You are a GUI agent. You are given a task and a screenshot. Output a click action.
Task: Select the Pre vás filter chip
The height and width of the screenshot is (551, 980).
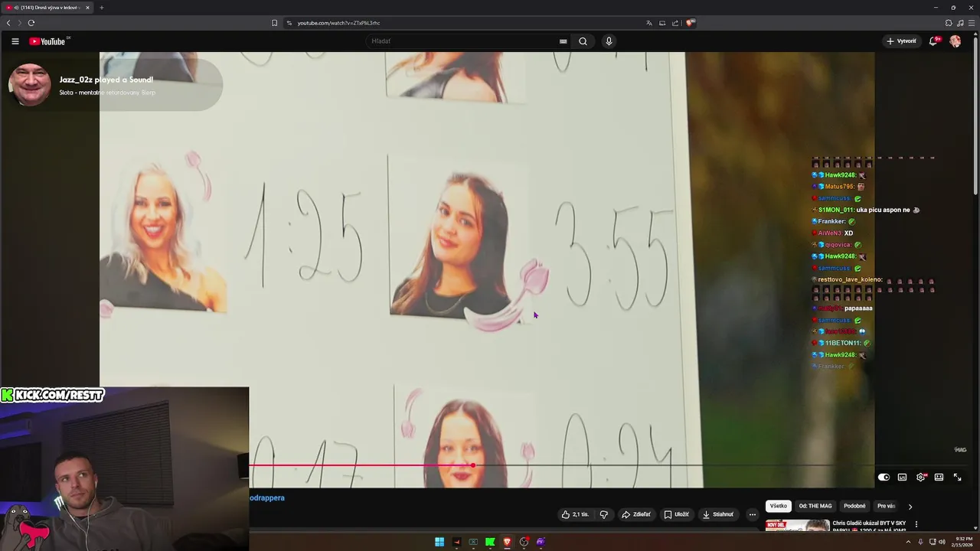[x=886, y=506]
